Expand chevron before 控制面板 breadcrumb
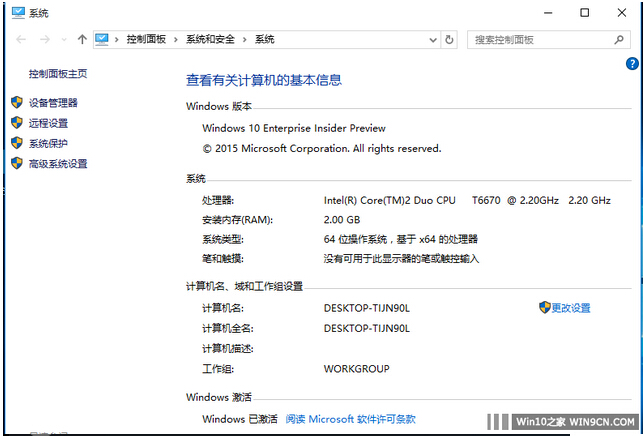The image size is (644, 436). 117,40
